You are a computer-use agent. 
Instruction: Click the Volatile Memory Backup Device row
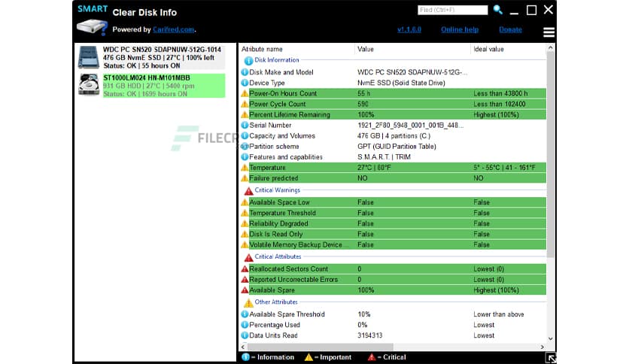(x=393, y=244)
